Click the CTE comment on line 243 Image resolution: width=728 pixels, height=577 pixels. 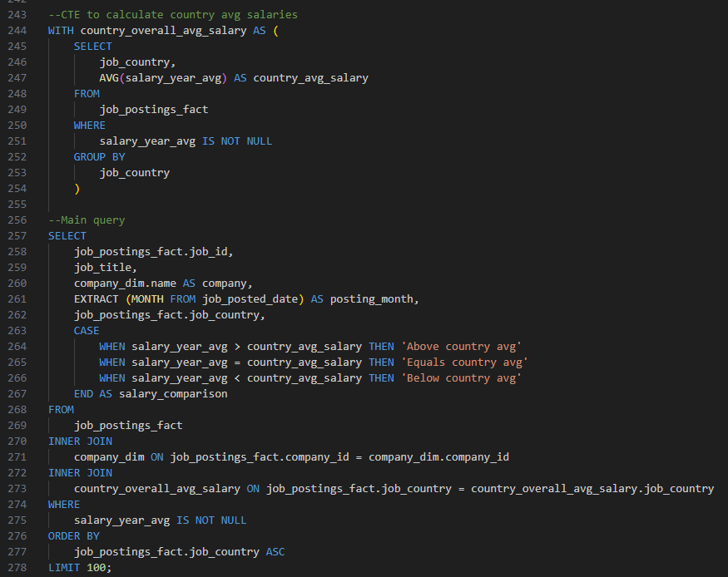(x=172, y=15)
